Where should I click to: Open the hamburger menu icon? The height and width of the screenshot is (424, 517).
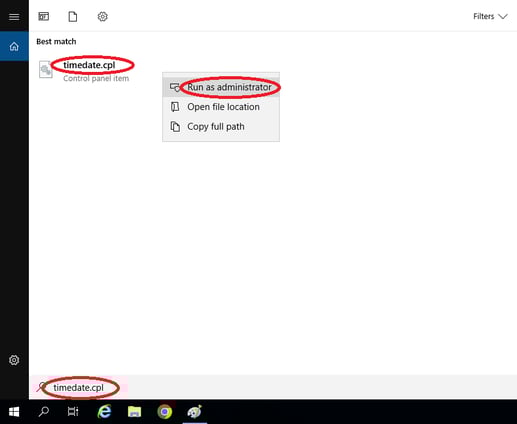tap(14, 16)
